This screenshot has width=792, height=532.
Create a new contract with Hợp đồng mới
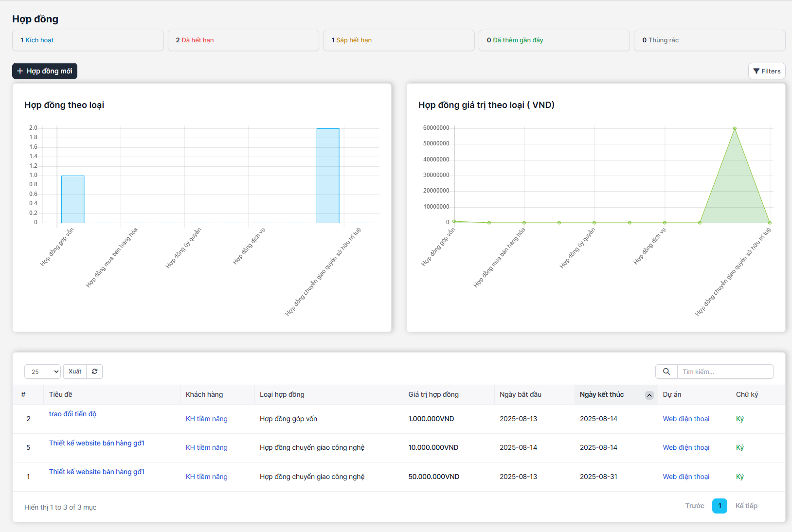click(x=45, y=71)
